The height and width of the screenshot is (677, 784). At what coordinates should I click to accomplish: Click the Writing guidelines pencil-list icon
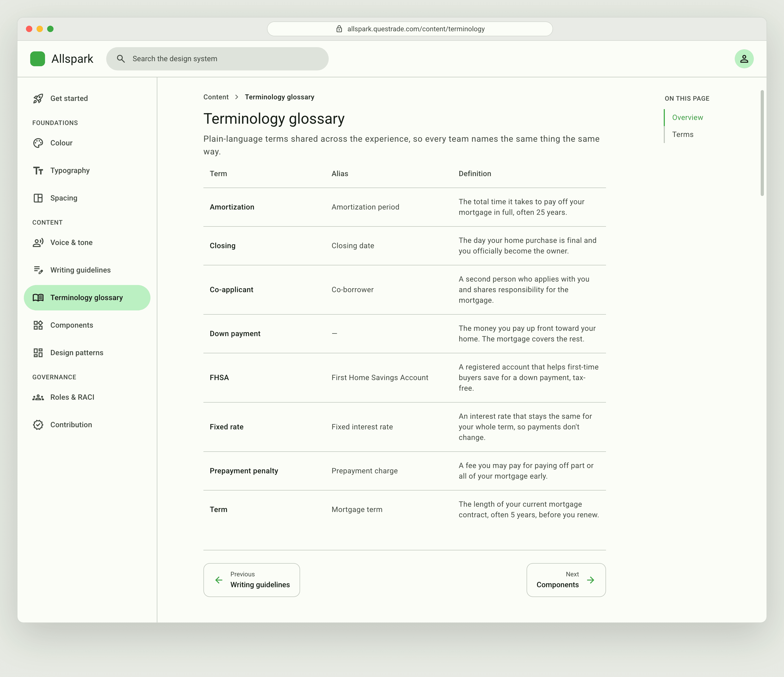tap(38, 270)
